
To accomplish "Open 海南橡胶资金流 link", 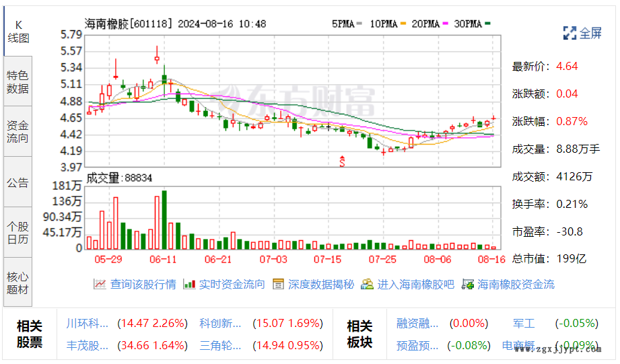I will [516, 284].
